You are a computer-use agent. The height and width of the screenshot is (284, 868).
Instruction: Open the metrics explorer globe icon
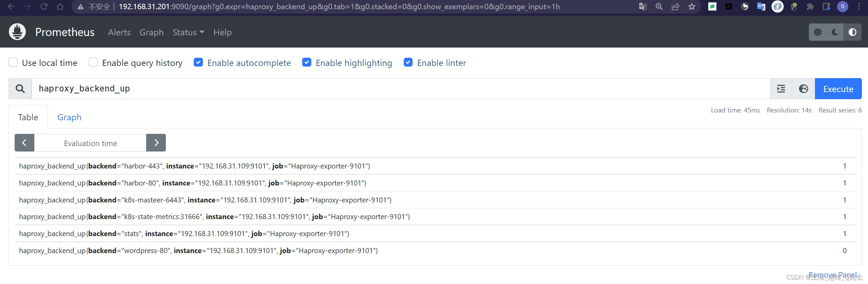pyautogui.click(x=803, y=89)
